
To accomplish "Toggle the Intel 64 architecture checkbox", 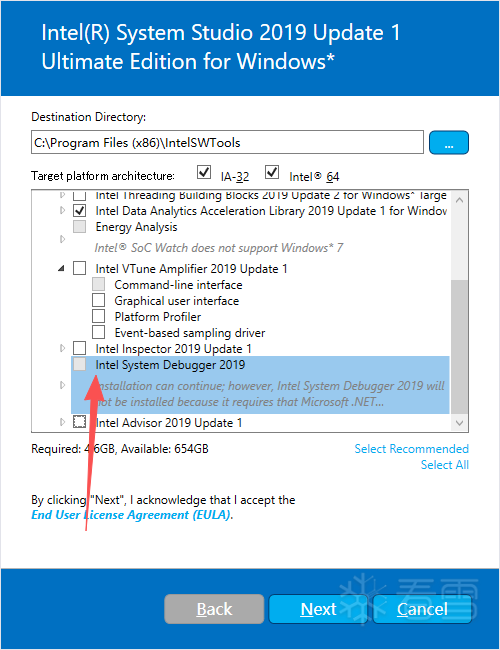I will point(272,172).
